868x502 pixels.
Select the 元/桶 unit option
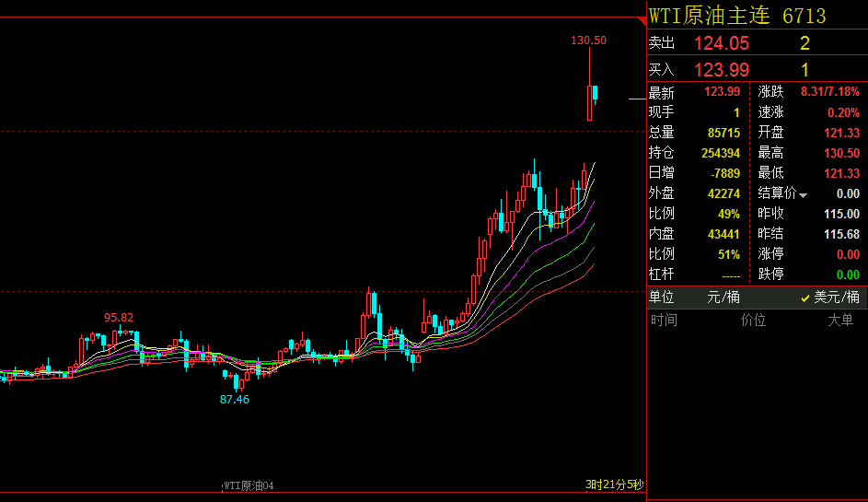[723, 298]
